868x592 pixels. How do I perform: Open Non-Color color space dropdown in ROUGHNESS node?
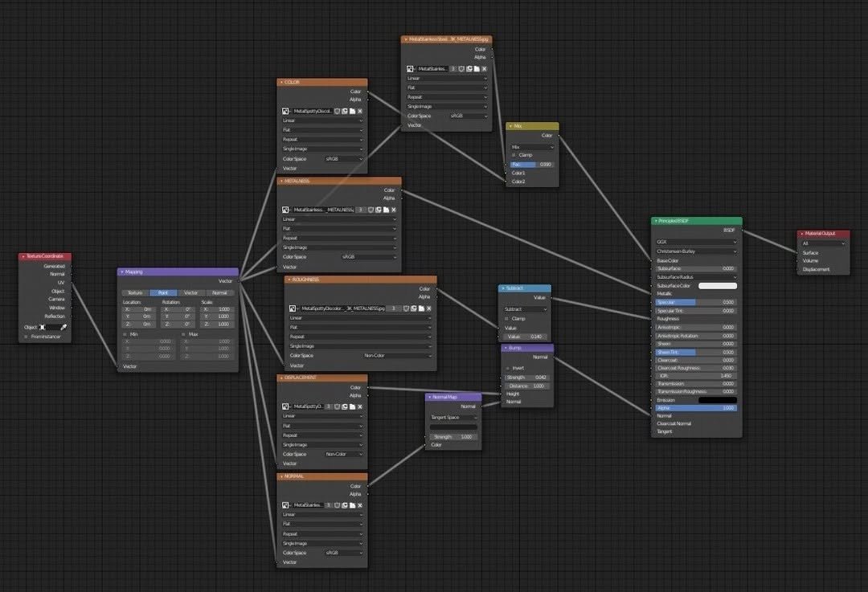397,356
